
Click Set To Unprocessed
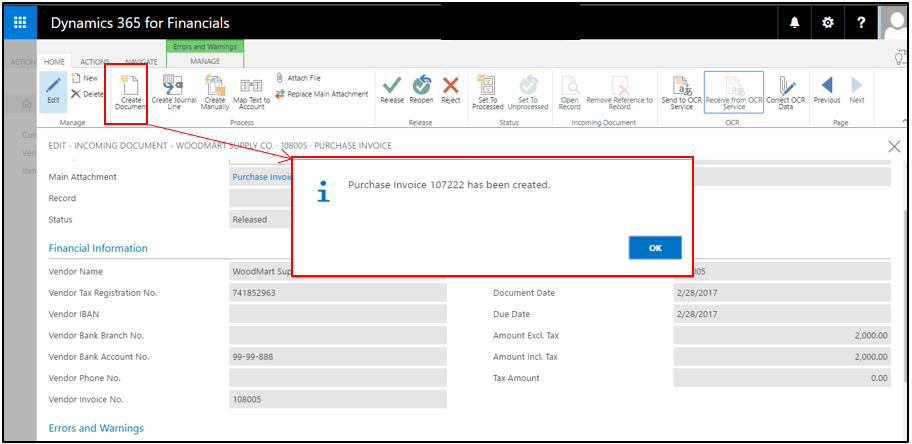click(528, 93)
